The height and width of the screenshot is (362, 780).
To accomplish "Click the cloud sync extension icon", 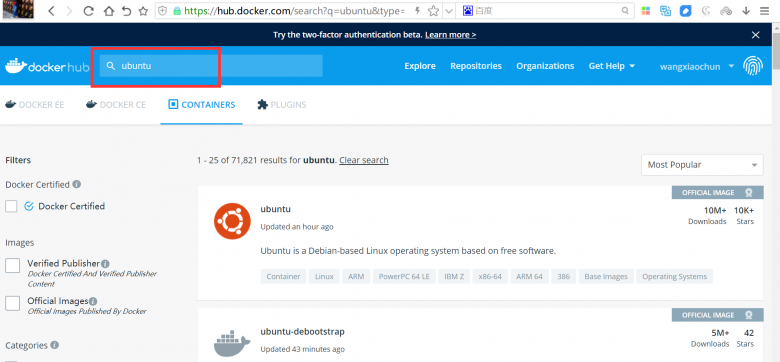I will pyautogui.click(x=726, y=11).
